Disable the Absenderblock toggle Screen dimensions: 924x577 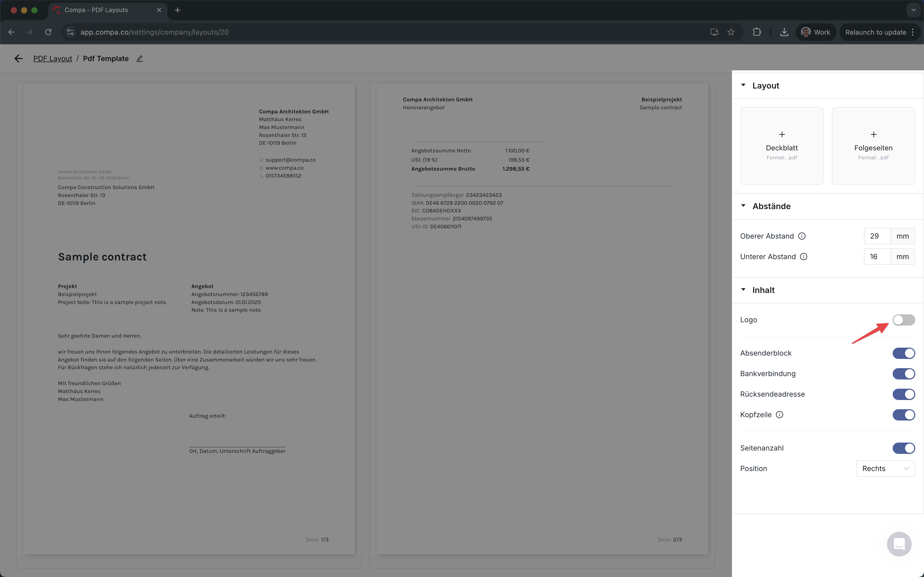(x=903, y=353)
